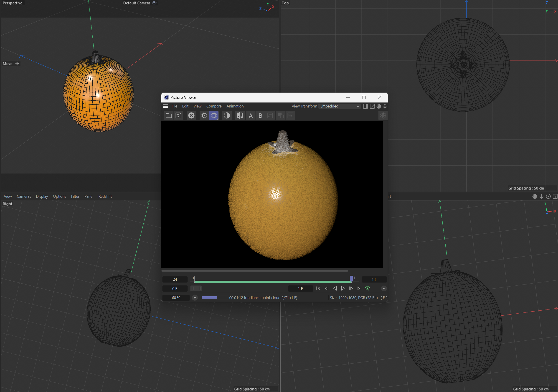Screen dimensions: 558x392
Task: Enable the image compare split view
Action: pyautogui.click(x=240, y=115)
